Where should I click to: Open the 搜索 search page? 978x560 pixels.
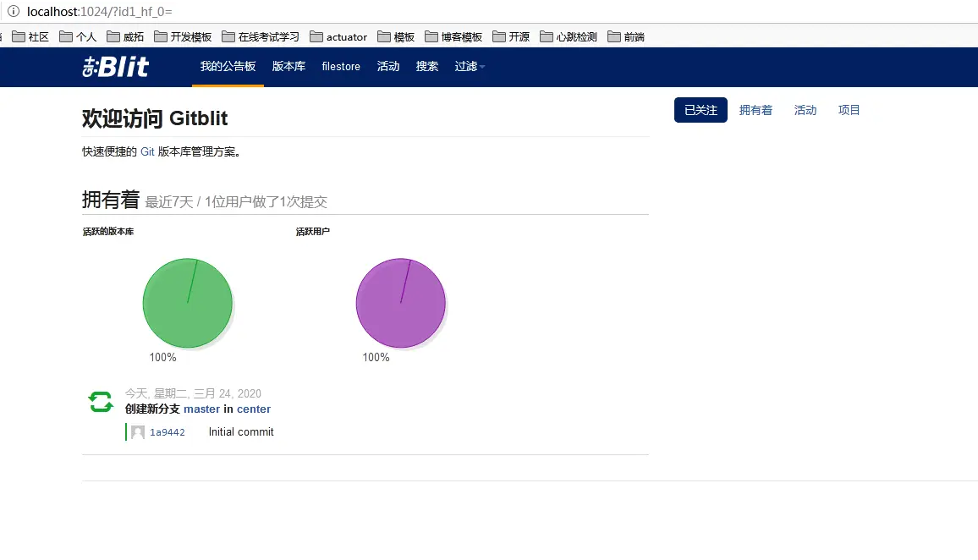pos(427,67)
